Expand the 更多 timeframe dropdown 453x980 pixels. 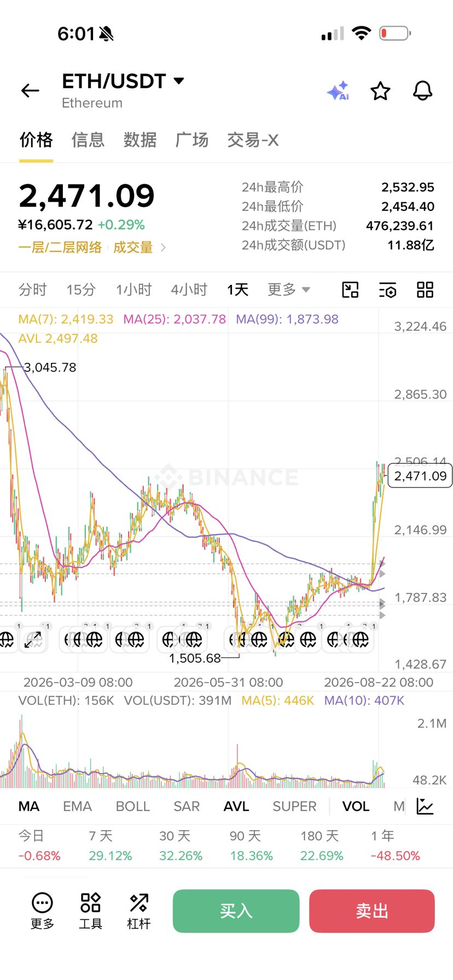tap(289, 290)
